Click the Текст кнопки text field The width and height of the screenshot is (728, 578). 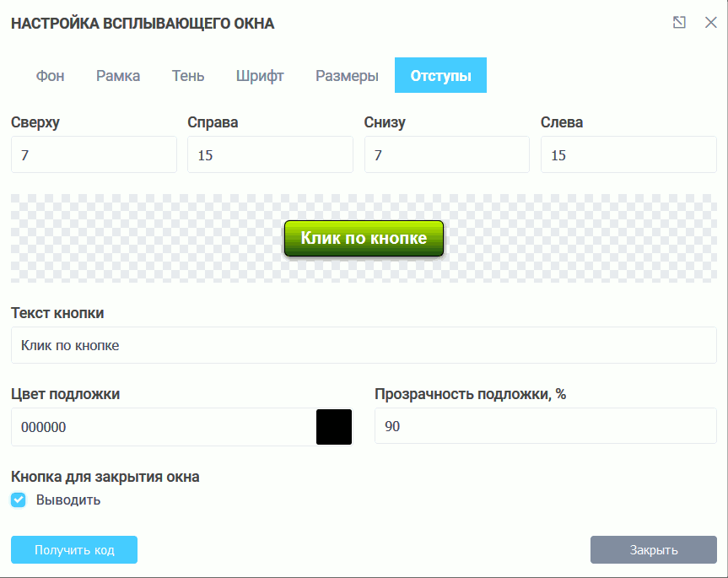(x=364, y=345)
